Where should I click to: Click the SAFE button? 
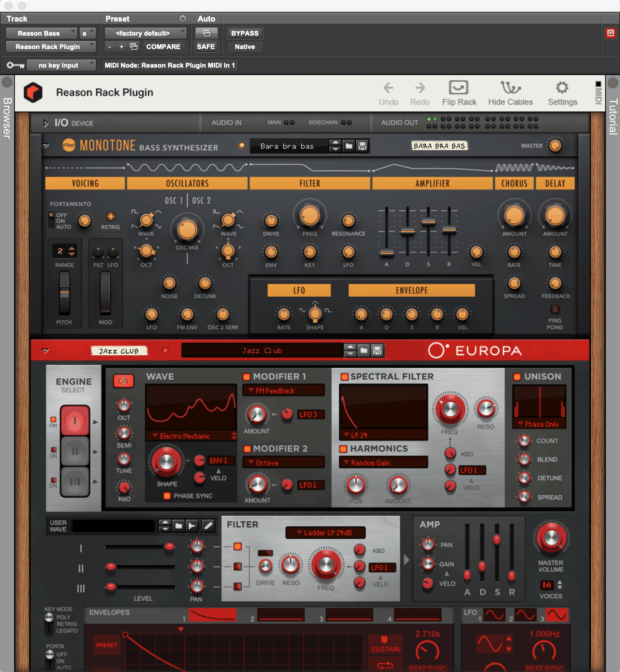pos(206,46)
